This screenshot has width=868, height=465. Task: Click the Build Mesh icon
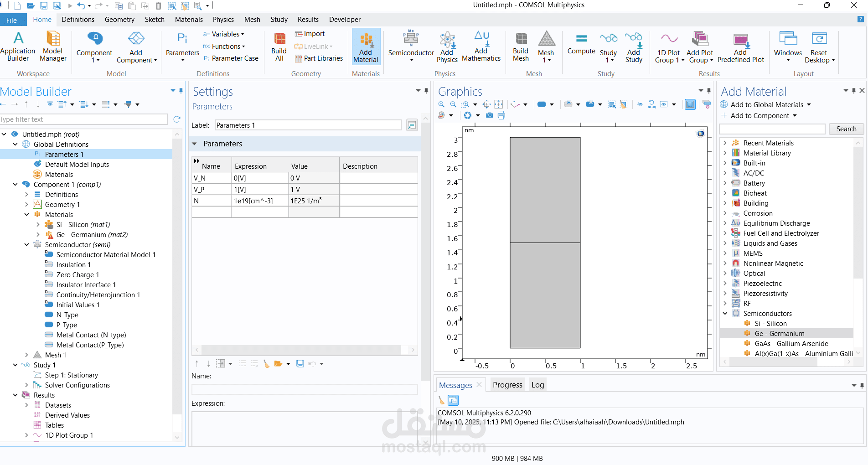pyautogui.click(x=521, y=46)
